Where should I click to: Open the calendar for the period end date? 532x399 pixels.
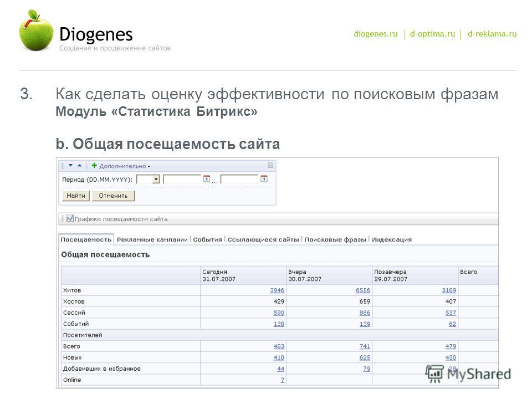(264, 179)
